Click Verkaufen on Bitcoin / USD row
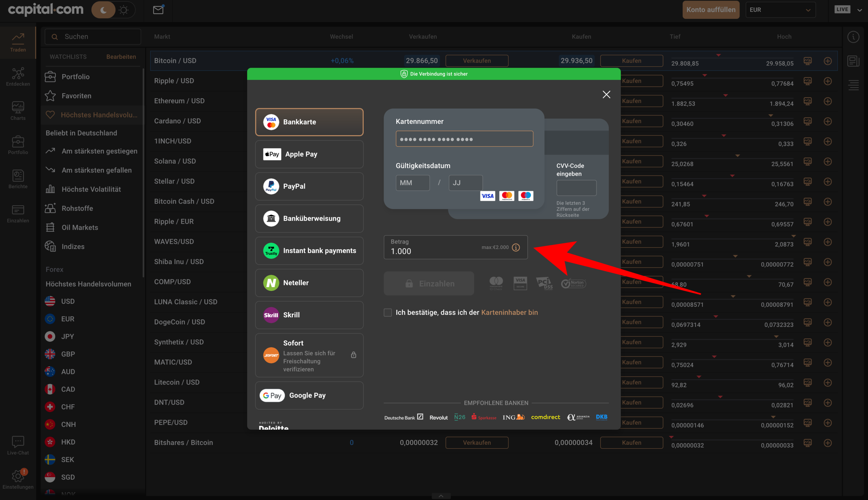 pyautogui.click(x=477, y=61)
